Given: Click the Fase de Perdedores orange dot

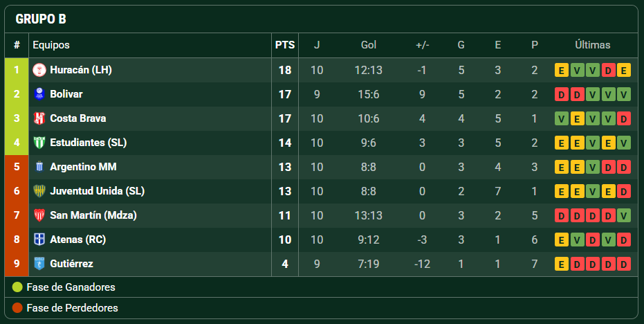Looking at the screenshot, I should pos(17,307).
